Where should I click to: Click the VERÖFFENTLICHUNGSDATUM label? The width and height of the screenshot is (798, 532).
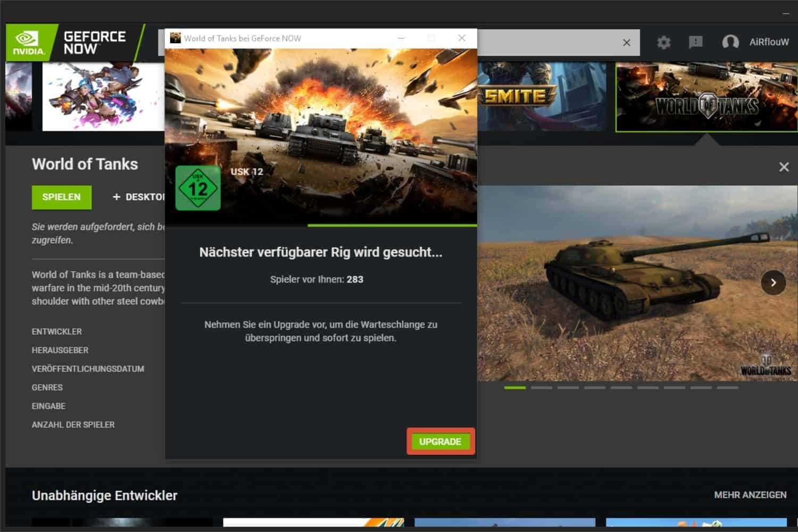point(88,369)
